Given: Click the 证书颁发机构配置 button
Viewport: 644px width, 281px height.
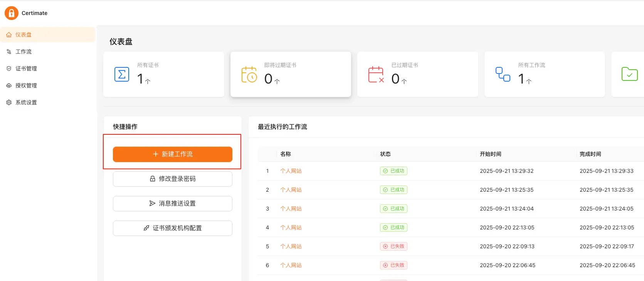Looking at the screenshot, I should [x=173, y=228].
